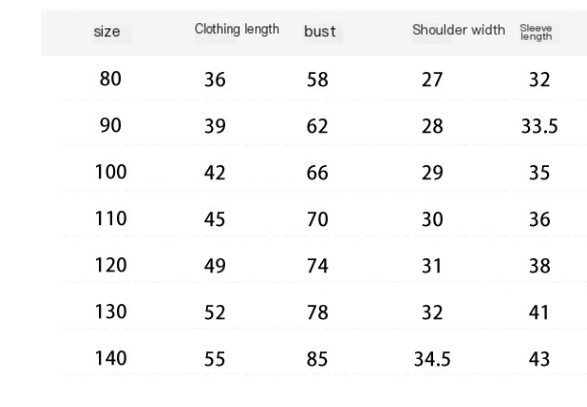
Task: Click the Clothing length column header
Action: (x=237, y=29)
